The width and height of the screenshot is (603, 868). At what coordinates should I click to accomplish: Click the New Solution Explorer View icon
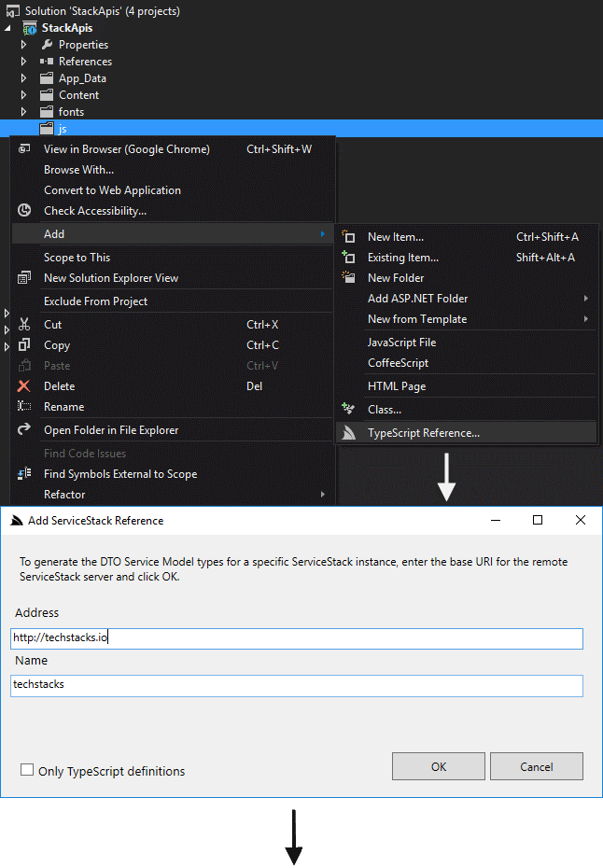click(24, 277)
